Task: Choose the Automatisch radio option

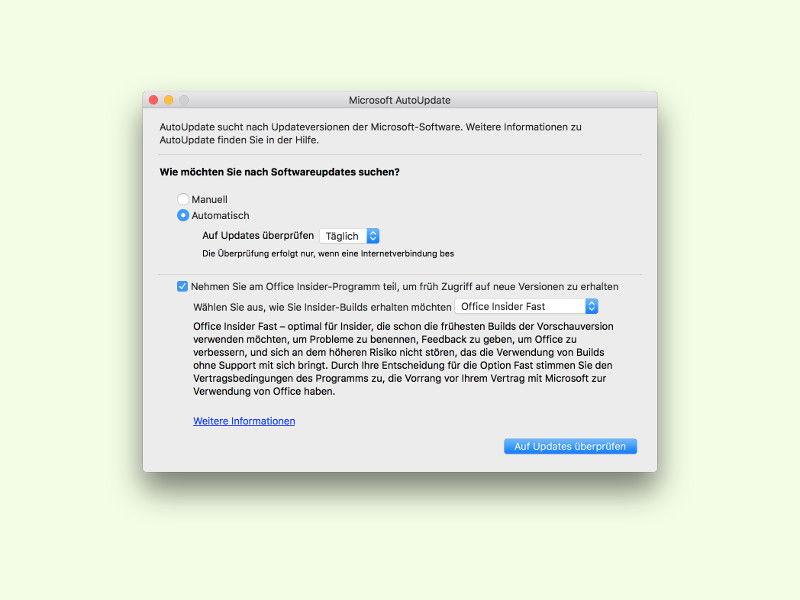Action: pyautogui.click(x=183, y=215)
